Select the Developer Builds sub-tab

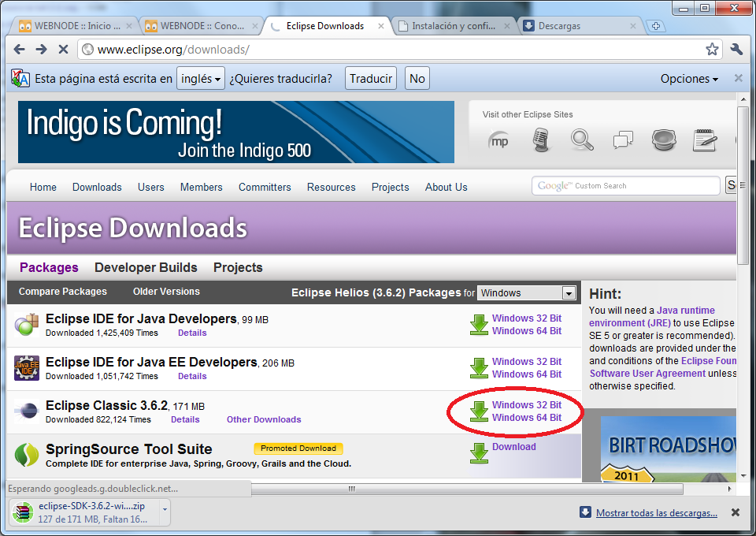(x=146, y=267)
